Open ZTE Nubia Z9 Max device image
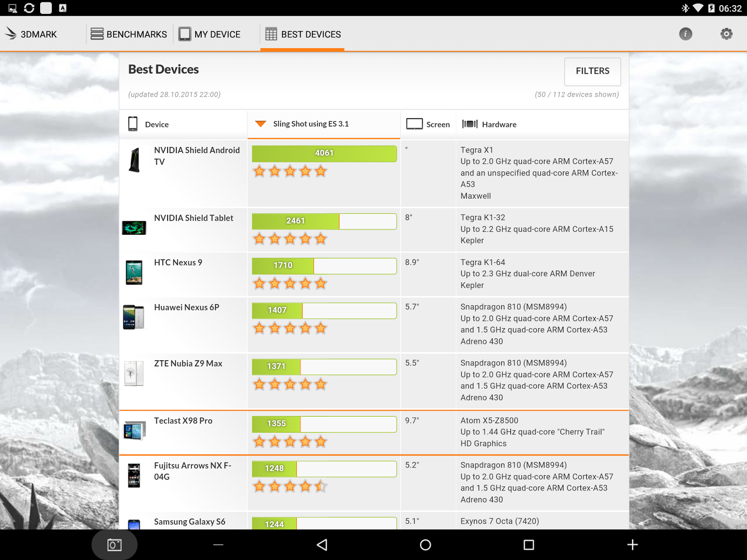Image resolution: width=747 pixels, height=560 pixels. 134,373
